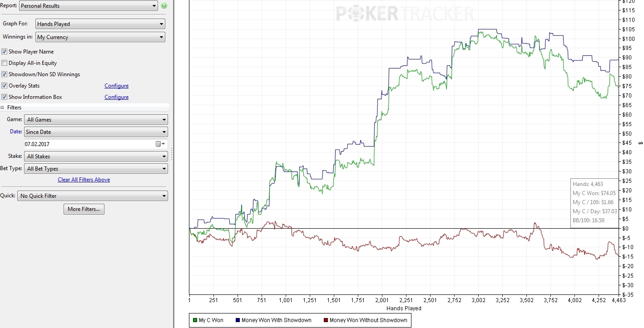This screenshot has height=328, width=644.
Task: Click the date field showing 07.02.2017
Action: coord(89,144)
